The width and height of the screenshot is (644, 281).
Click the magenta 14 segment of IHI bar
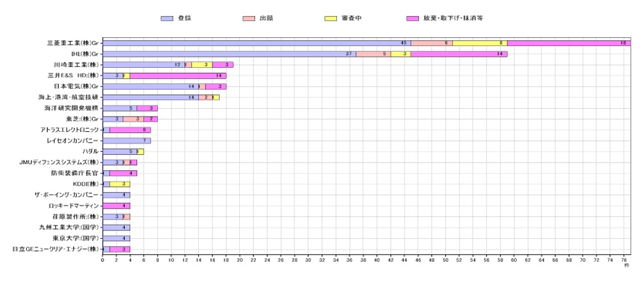pos(459,54)
